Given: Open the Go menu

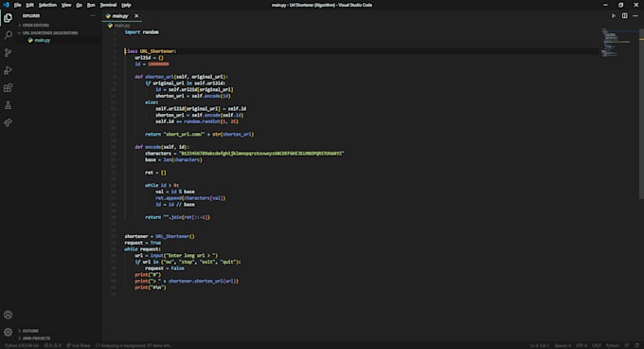Looking at the screenshot, I should [80, 5].
